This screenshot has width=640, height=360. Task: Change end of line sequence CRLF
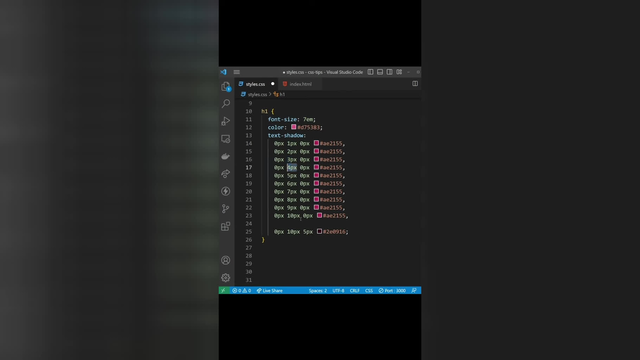pos(355,291)
